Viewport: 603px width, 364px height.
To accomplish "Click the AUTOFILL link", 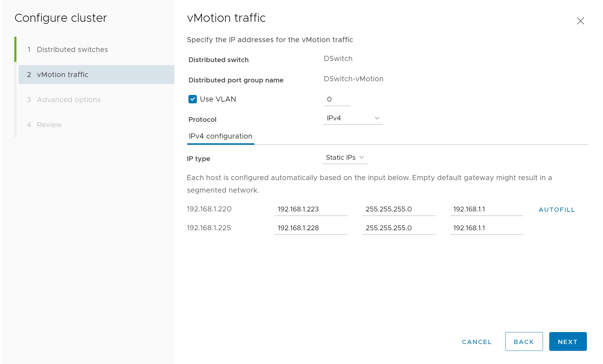I will point(557,210).
